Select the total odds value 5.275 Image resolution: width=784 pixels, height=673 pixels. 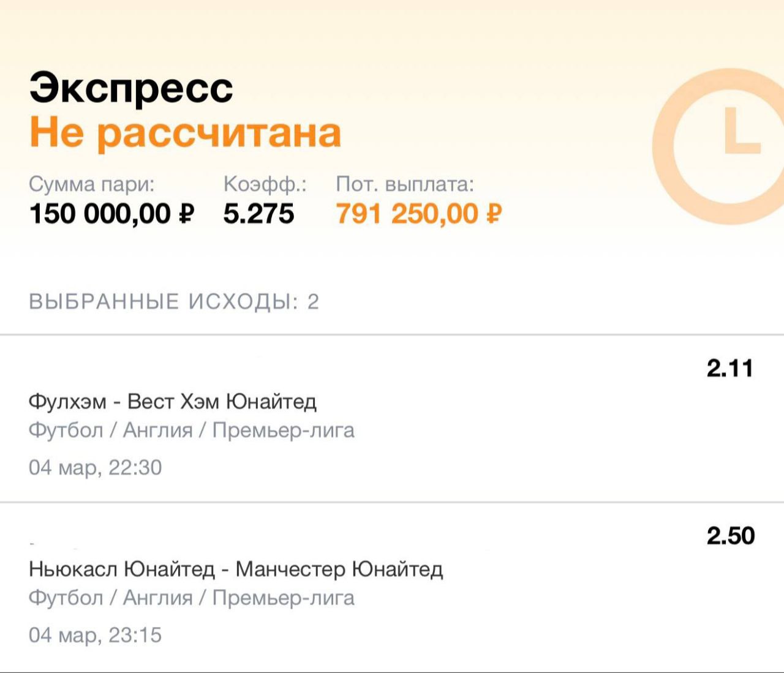pos(258,214)
